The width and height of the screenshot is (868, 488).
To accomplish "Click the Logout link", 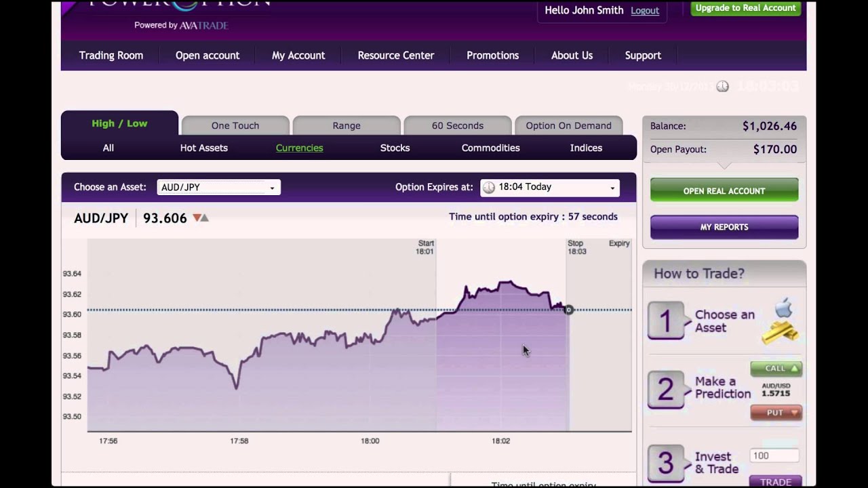I will point(645,11).
